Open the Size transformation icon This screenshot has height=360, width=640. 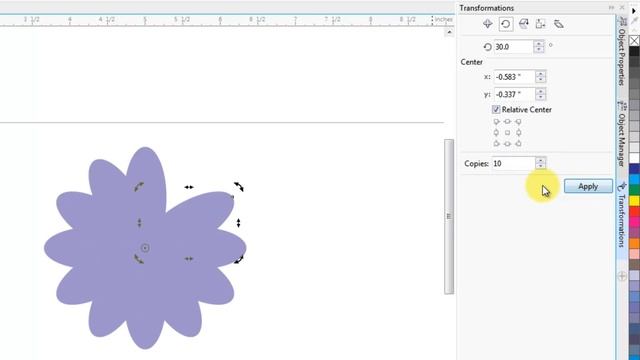tap(541, 24)
